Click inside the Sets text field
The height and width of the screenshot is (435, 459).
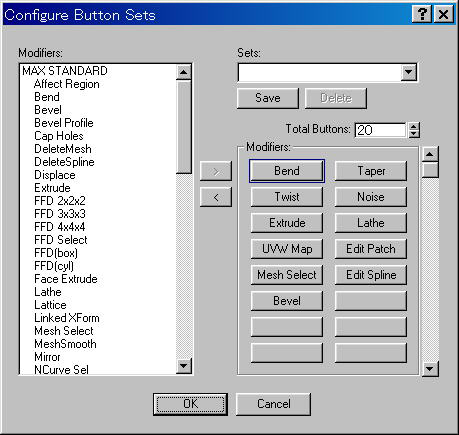pos(320,72)
